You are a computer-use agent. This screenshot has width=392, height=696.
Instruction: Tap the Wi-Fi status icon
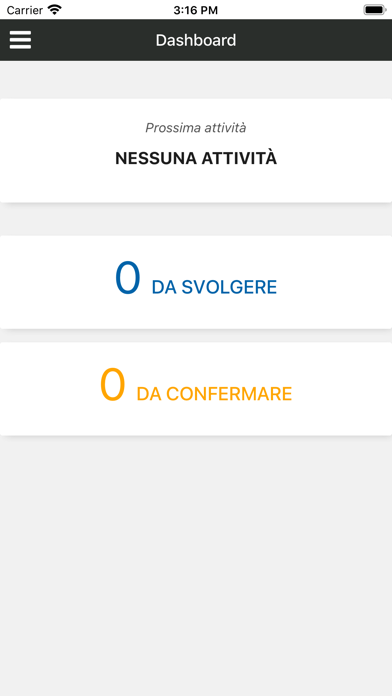(x=55, y=9)
